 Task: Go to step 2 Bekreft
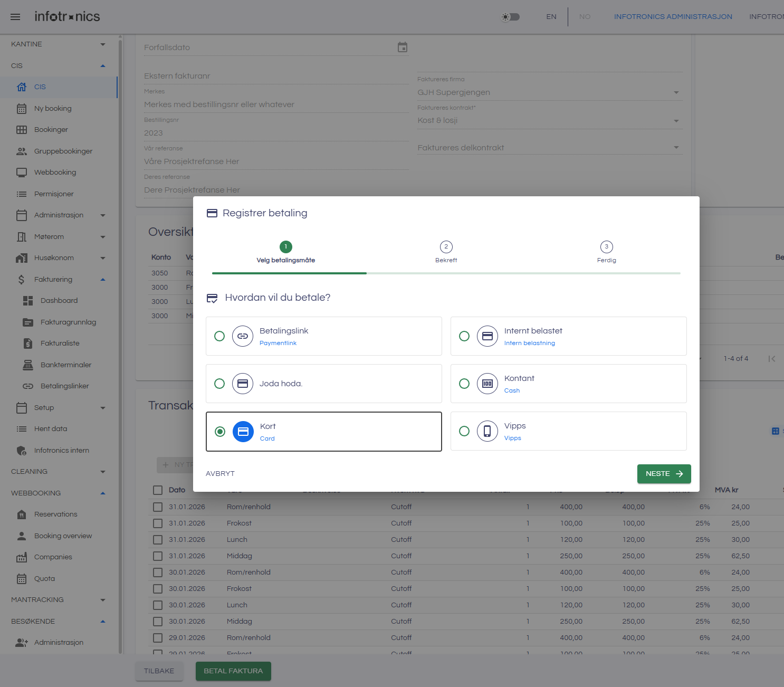446,247
